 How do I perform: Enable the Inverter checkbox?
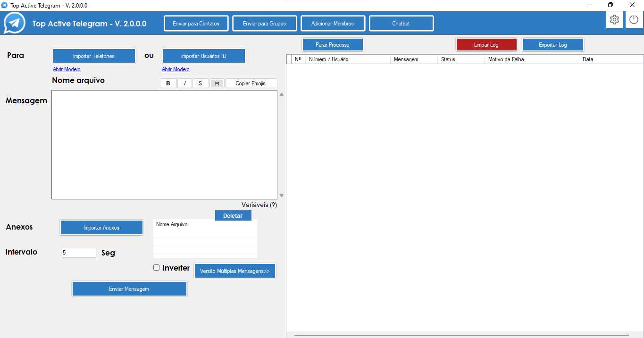(x=157, y=268)
